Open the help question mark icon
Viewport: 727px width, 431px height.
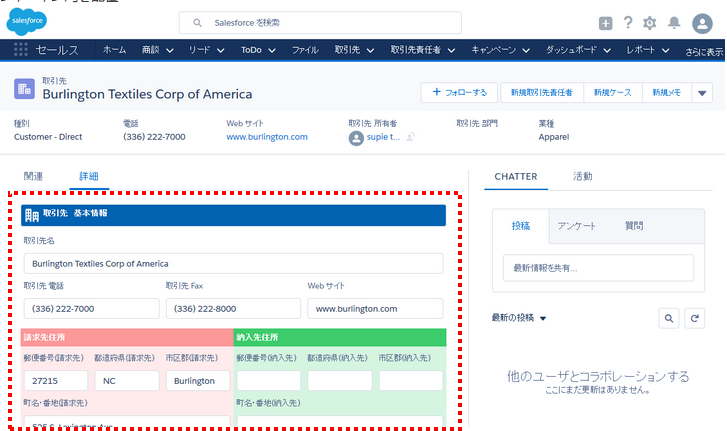(628, 23)
